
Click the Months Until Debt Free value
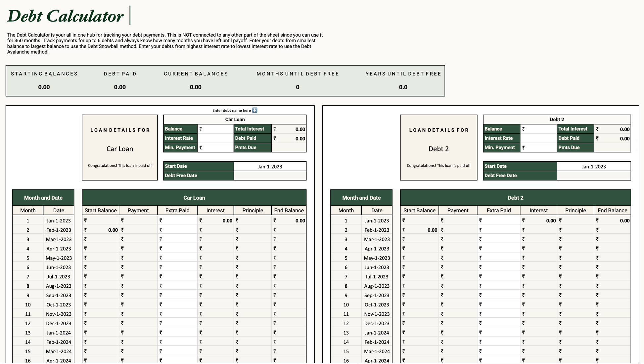coord(298,87)
